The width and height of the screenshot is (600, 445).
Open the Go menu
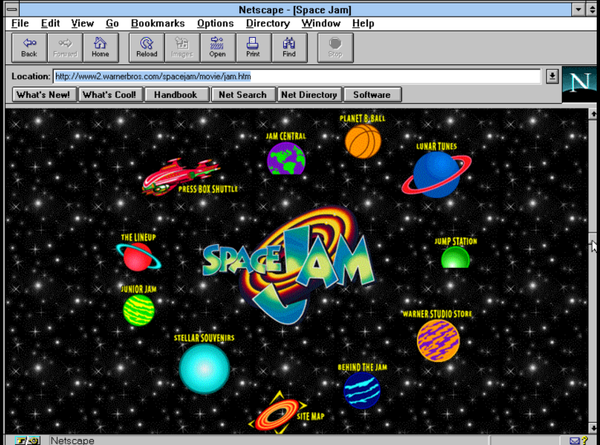[112, 23]
